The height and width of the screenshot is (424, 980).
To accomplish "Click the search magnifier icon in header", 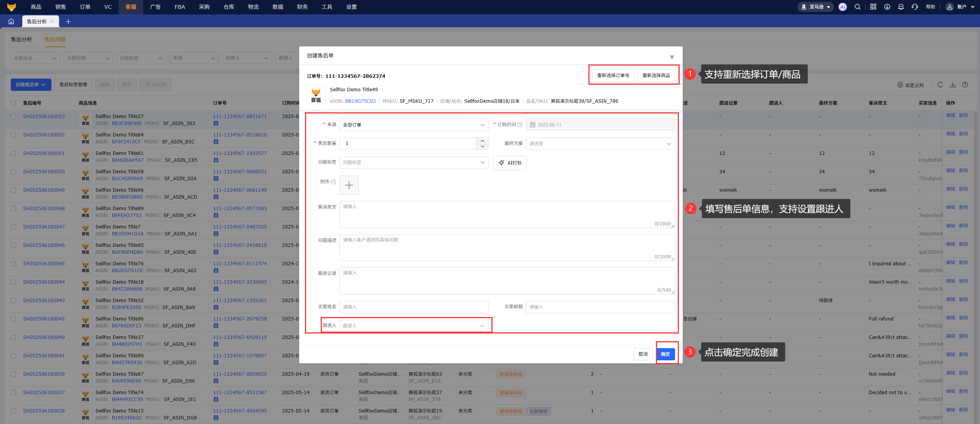I will 858,7.
